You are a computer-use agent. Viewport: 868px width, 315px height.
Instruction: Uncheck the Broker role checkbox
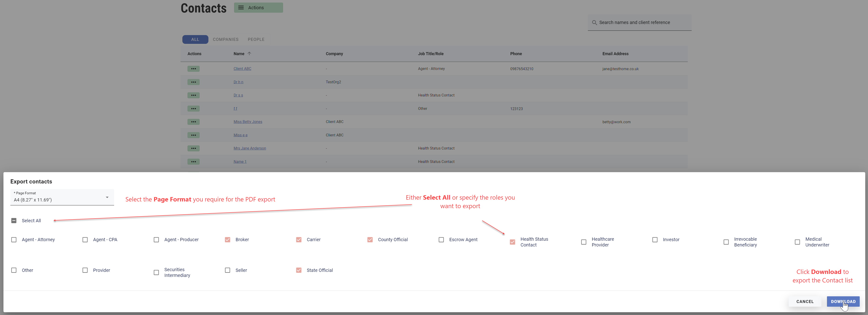pyautogui.click(x=228, y=240)
